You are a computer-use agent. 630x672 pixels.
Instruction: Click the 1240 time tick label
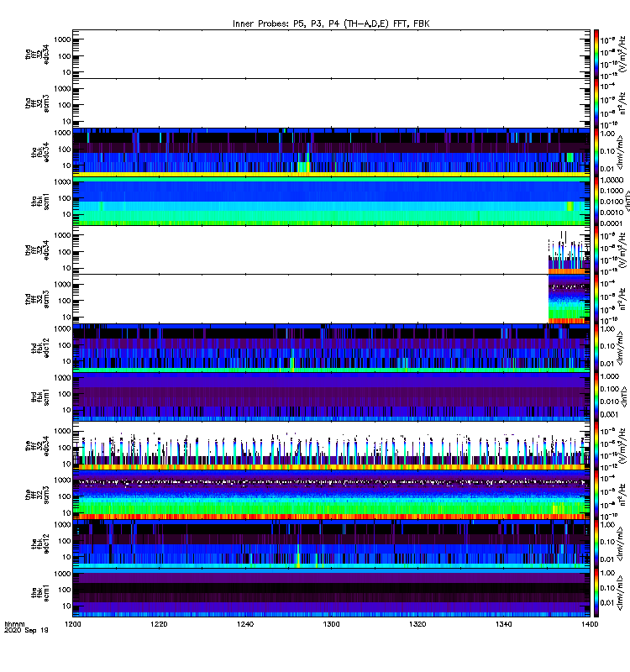coord(245,624)
